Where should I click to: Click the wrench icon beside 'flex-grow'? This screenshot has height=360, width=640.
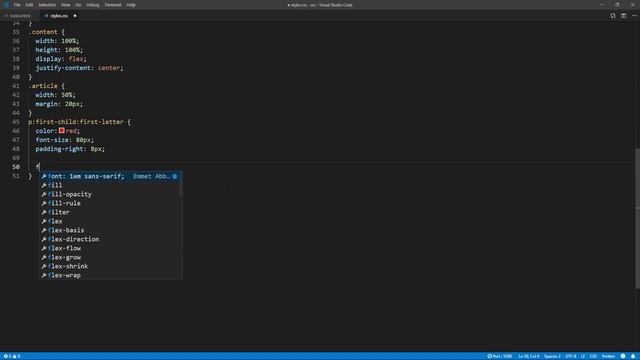coord(44,257)
